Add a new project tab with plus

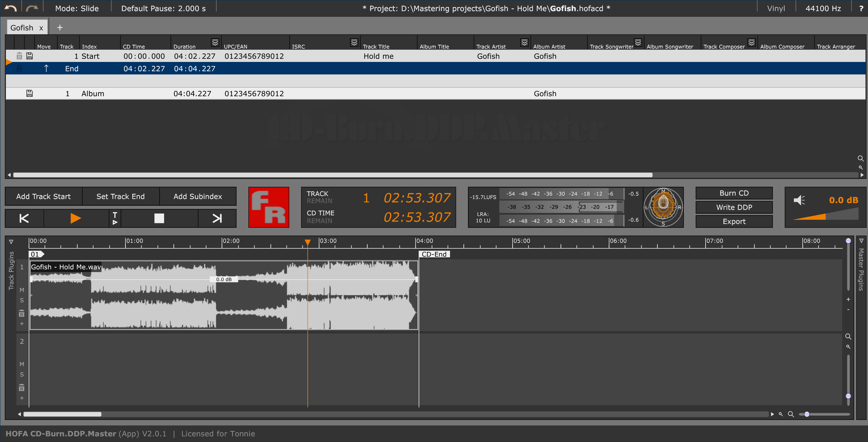[x=60, y=28]
